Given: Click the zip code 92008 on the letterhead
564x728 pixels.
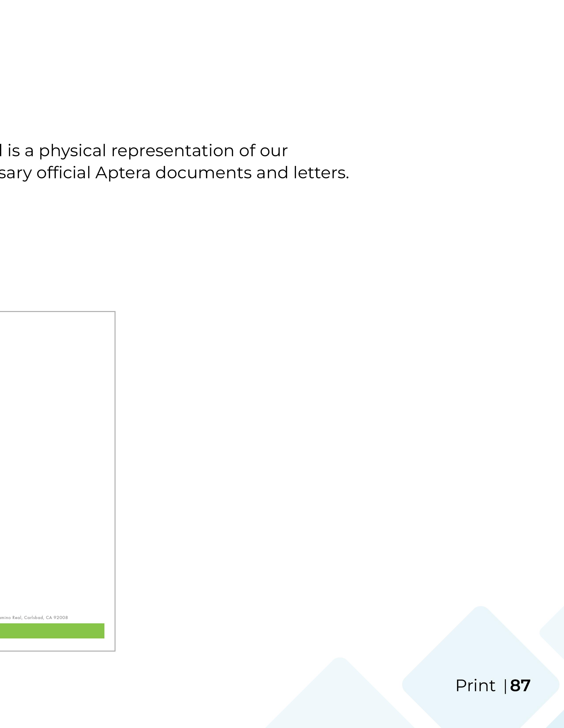Looking at the screenshot, I should click(x=61, y=617).
